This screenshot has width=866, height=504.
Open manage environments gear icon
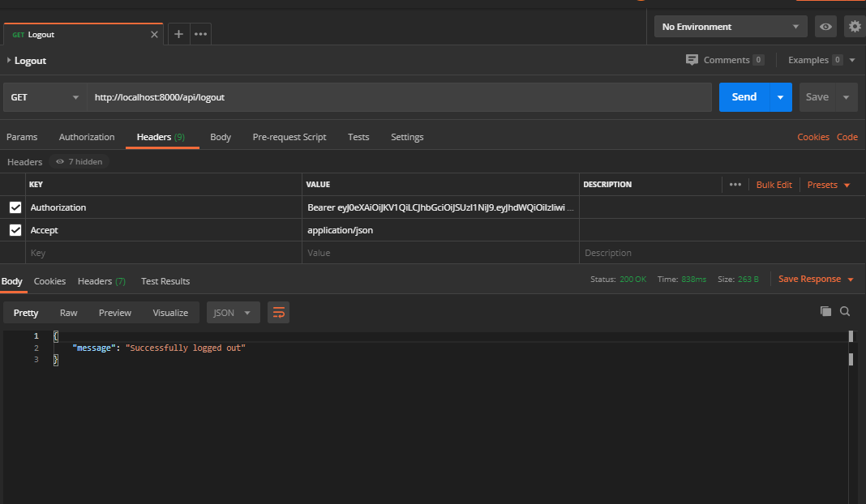pyautogui.click(x=855, y=27)
